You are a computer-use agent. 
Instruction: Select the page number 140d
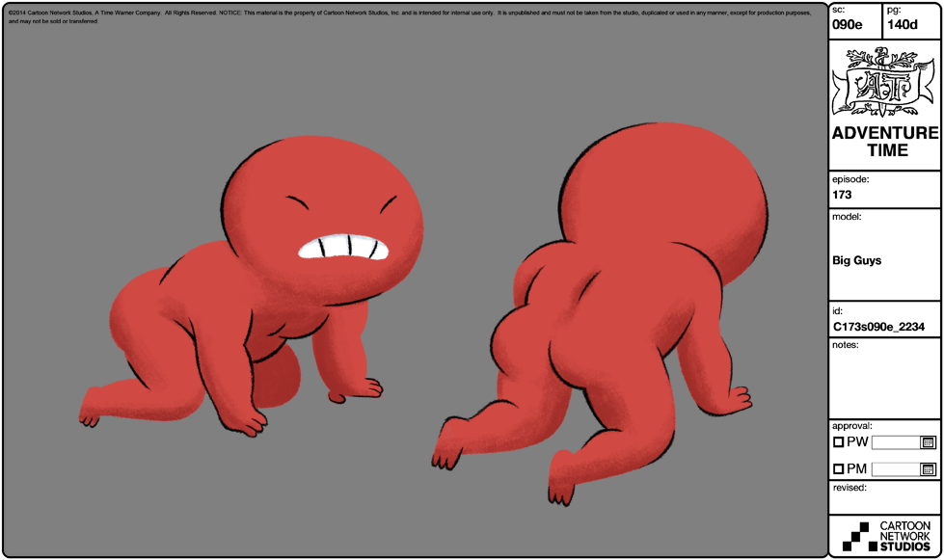[902, 25]
